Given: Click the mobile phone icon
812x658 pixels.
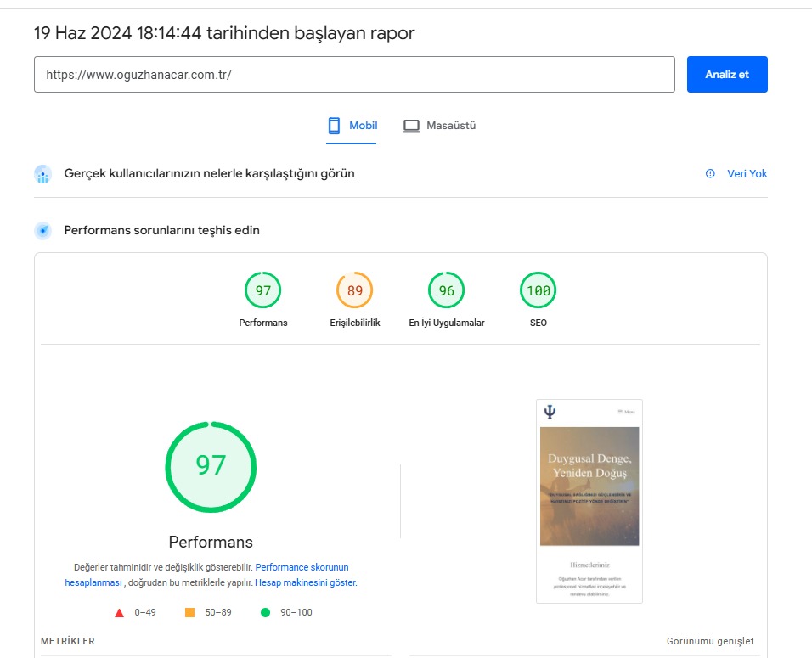Looking at the screenshot, I should 334,126.
